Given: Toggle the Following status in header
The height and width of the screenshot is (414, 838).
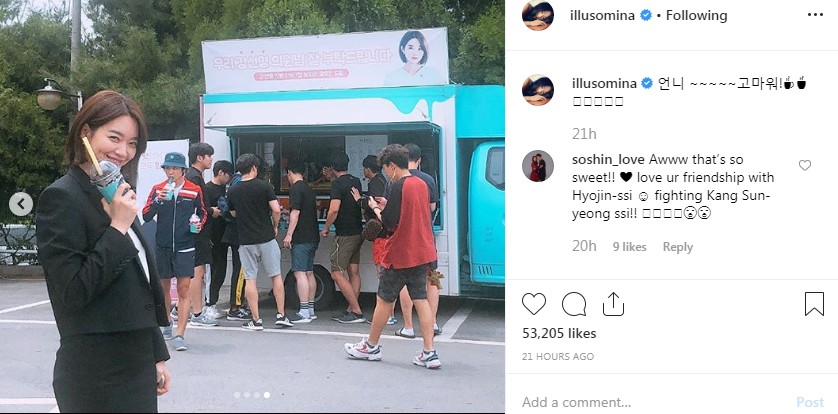Looking at the screenshot, I should point(696,15).
